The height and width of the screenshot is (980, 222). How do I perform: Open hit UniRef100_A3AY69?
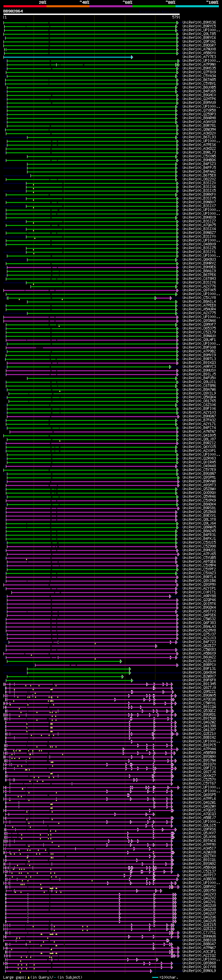pos(199,122)
